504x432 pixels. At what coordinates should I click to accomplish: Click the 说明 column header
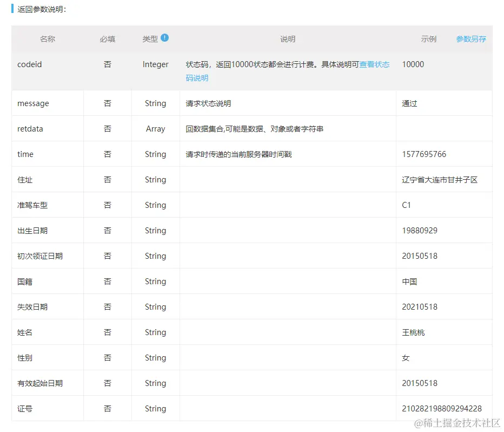coord(288,39)
